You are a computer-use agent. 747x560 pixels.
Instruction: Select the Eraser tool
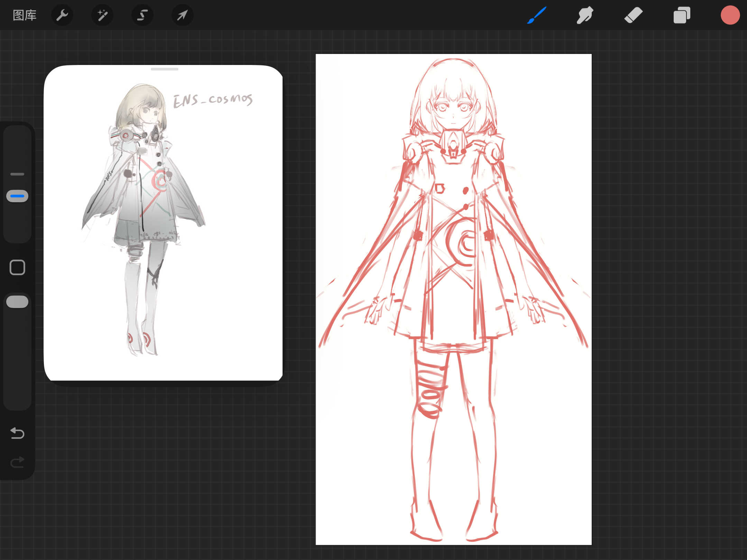point(633,15)
